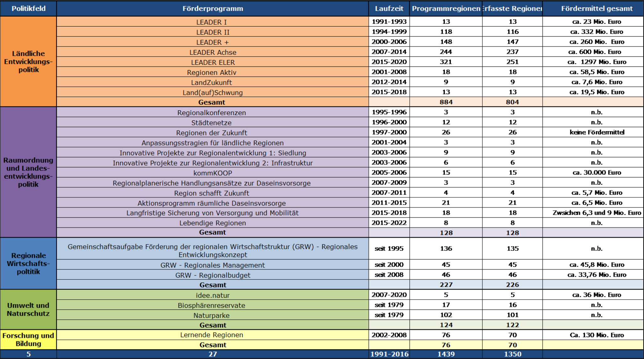This screenshot has height=359, width=644.
Task: Click the seit 1995 Laufzeit cell
Action: (389, 249)
